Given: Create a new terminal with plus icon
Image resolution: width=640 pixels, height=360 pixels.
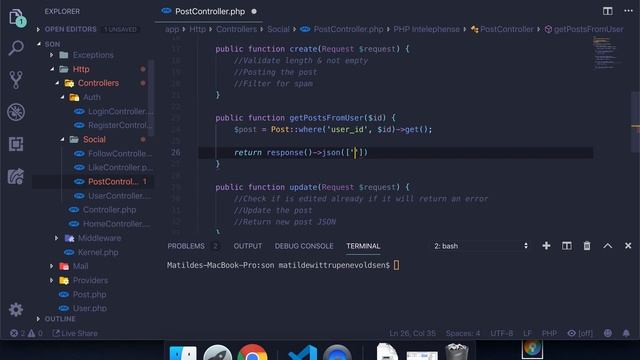Looking at the screenshot, I should 546,246.
